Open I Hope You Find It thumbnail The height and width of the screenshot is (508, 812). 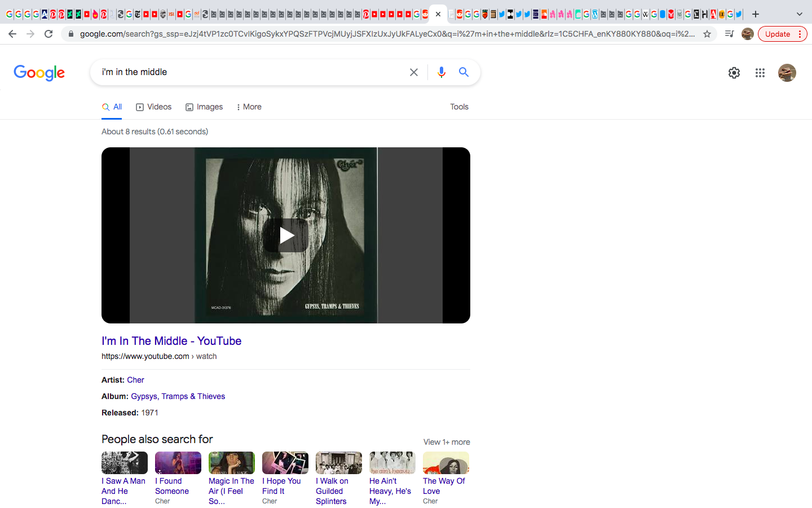pos(285,463)
